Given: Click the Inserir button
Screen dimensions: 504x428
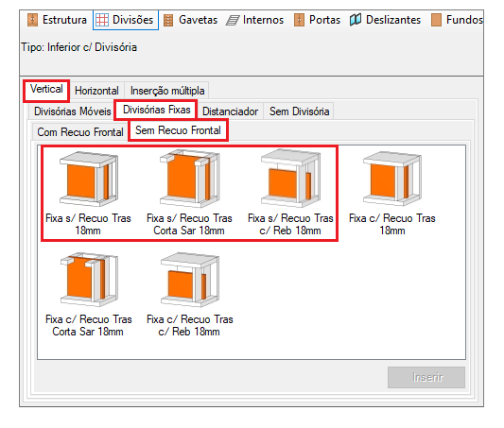Looking at the screenshot, I should [x=426, y=377].
